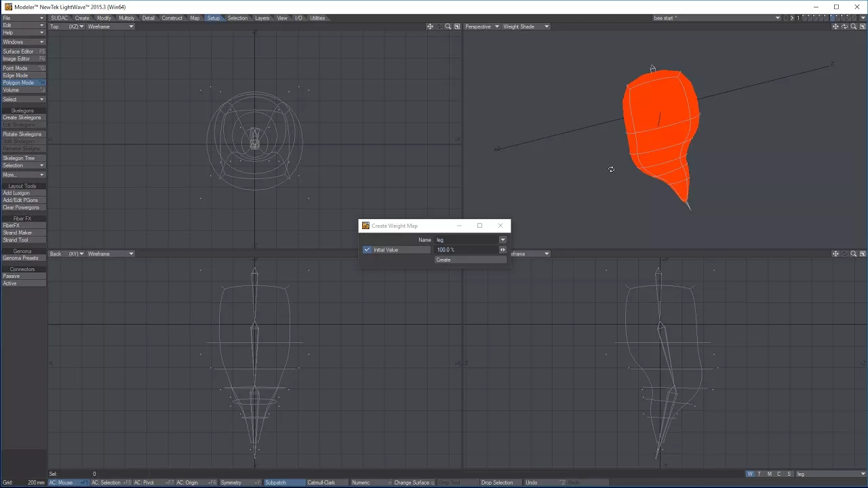The height and width of the screenshot is (488, 868).
Task: Click the Create button in Create Weight Map
Action: 471,260
